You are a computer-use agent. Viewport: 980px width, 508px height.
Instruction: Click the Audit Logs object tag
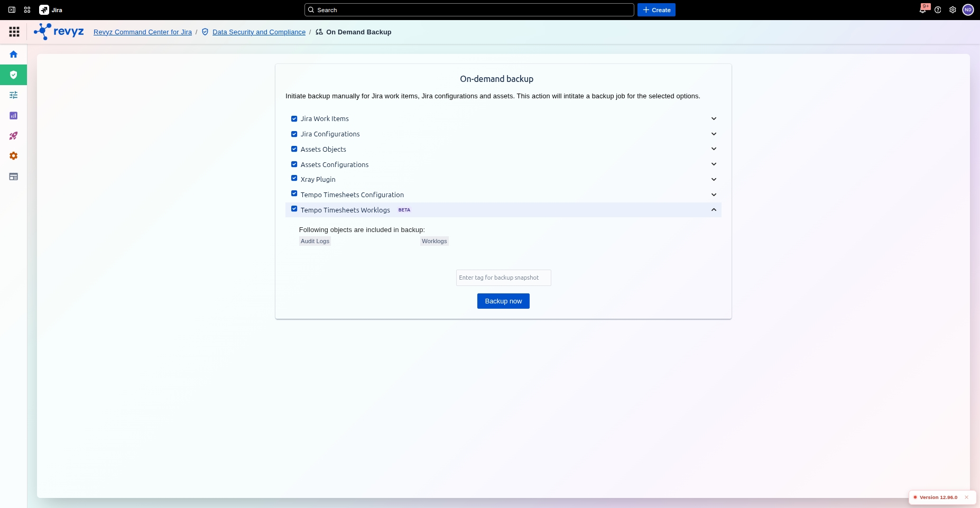[315, 241]
